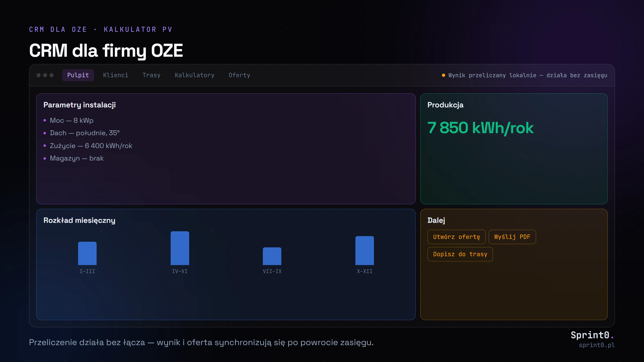Open the Trasy tab
The height and width of the screenshot is (362, 644).
[x=151, y=75]
